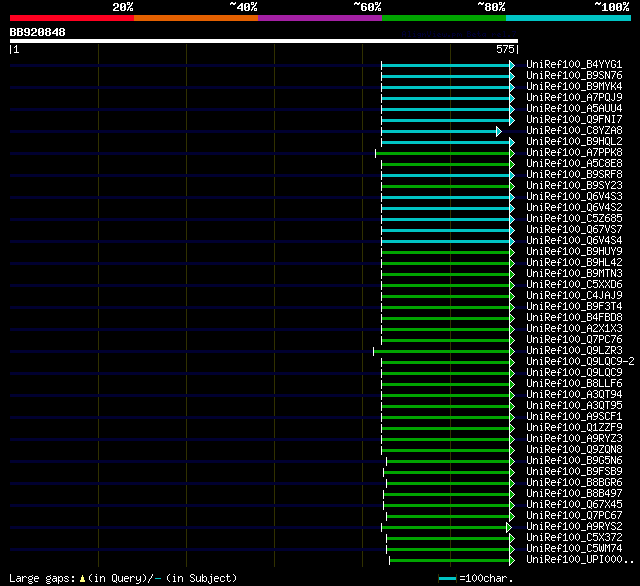Click the UniRef100_C5Z685 label
This screenshot has height=586, width=640.
pos(574,219)
